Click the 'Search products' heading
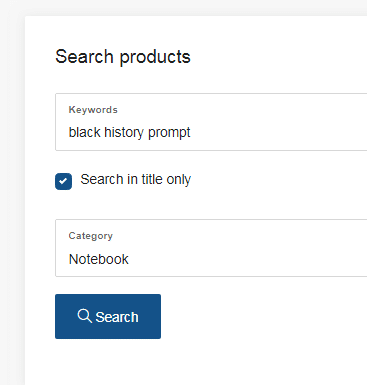This screenshot has width=367, height=385. point(123,56)
